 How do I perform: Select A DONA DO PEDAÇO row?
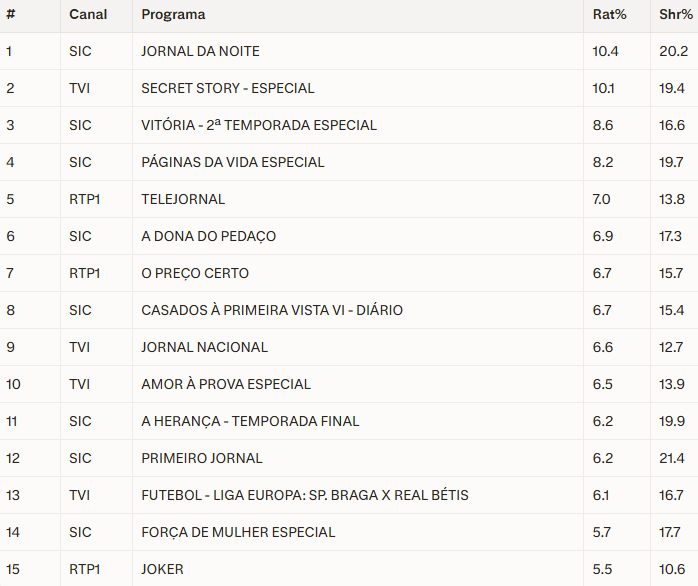(x=208, y=236)
